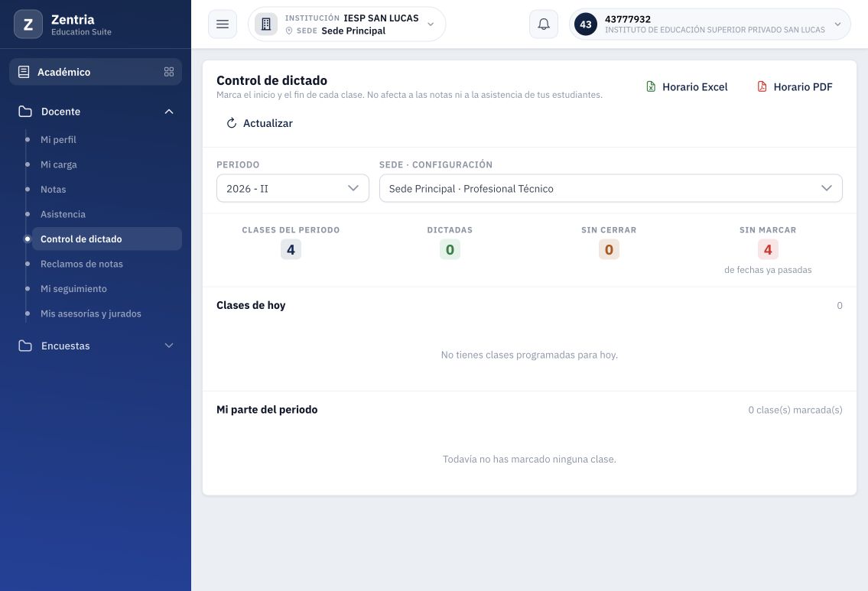The width and height of the screenshot is (868, 591).
Task: Click the Sin cerrar count badge
Action: pyautogui.click(x=609, y=249)
